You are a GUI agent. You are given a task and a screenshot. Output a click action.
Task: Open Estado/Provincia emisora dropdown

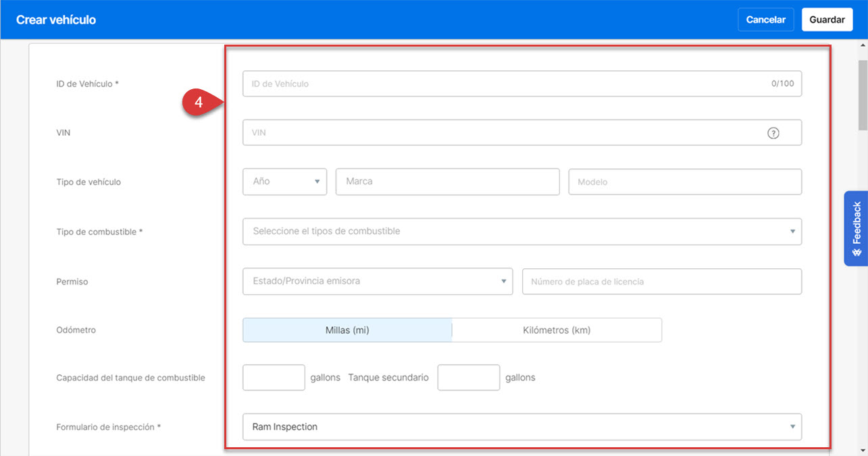(378, 281)
